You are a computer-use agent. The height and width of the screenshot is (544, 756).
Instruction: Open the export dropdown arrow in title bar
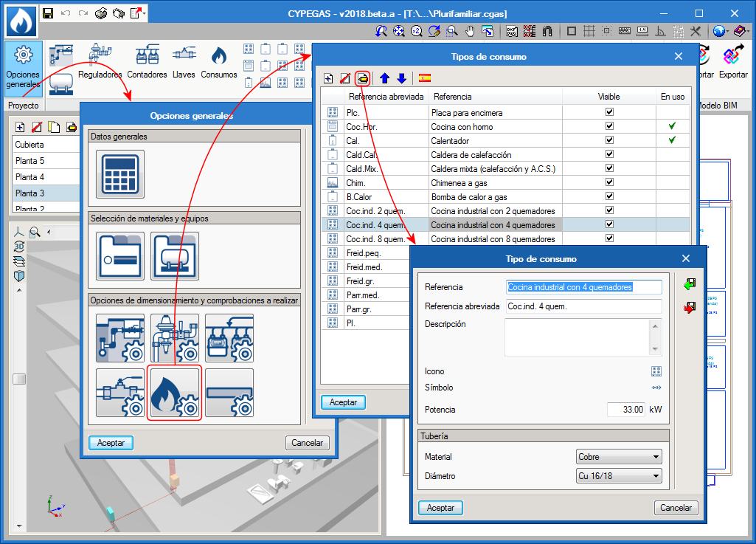pyautogui.click(x=144, y=13)
